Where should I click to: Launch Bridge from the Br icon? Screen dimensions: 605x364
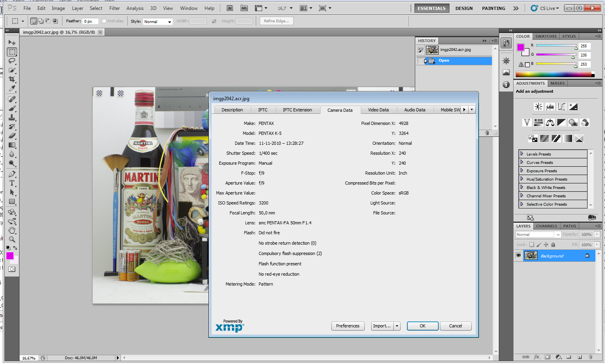tap(230, 8)
